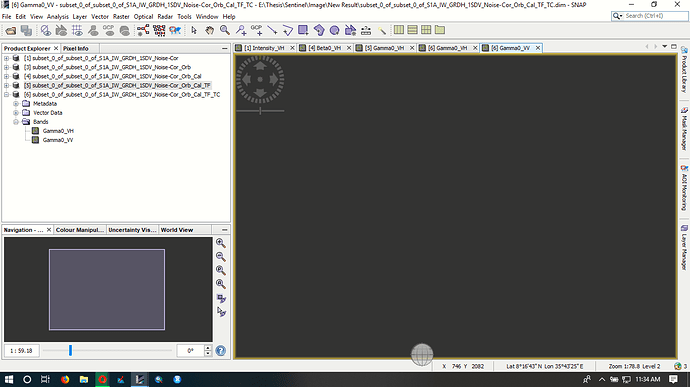
Task: Select the Draw Ellipse tool
Action: (334, 30)
